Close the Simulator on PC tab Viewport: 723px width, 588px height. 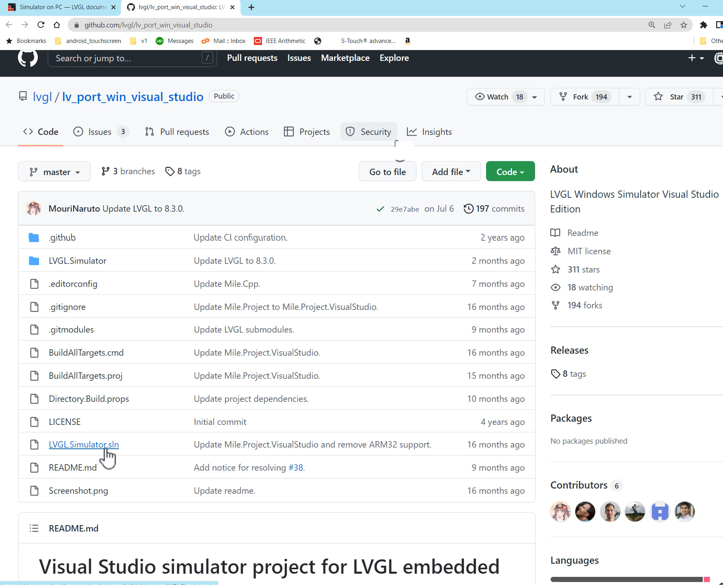113,7
